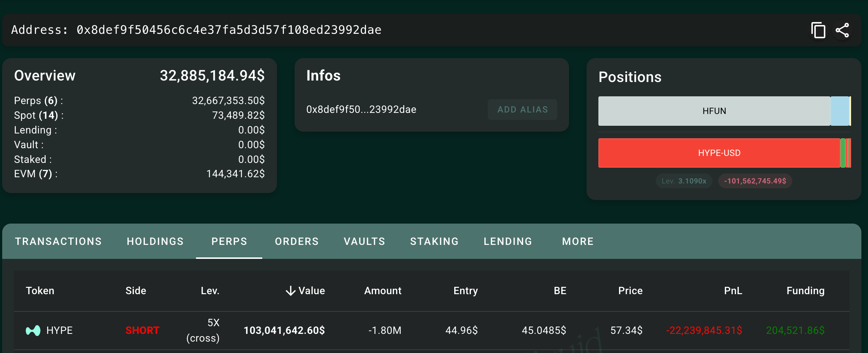
Task: Copy the wallet address with copy icon
Action: (x=818, y=30)
